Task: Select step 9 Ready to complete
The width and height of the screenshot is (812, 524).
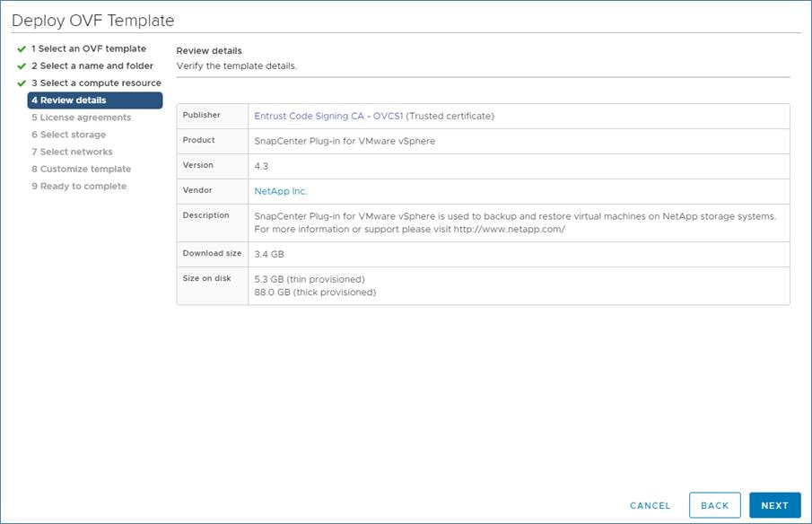Action: tap(79, 186)
